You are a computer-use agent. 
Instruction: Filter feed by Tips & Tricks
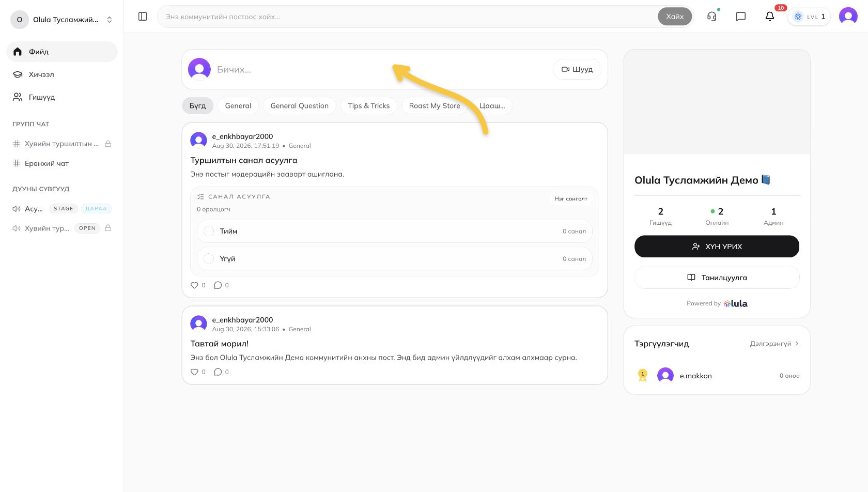(x=369, y=105)
